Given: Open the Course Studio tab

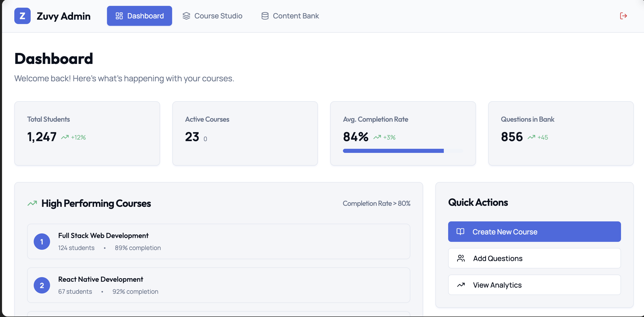Looking at the screenshot, I should pyautogui.click(x=212, y=16).
